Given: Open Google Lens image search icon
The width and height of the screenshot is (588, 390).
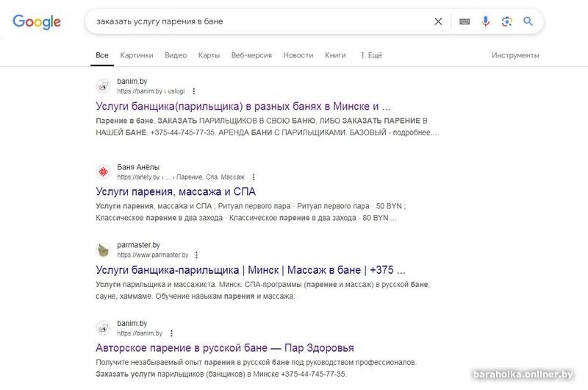Looking at the screenshot, I should pyautogui.click(x=506, y=21).
